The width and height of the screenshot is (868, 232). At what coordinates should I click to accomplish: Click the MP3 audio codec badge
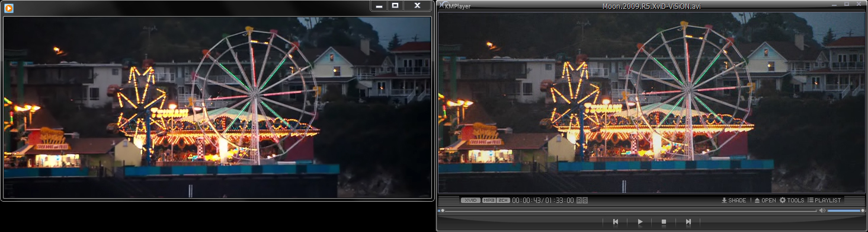[489, 201]
